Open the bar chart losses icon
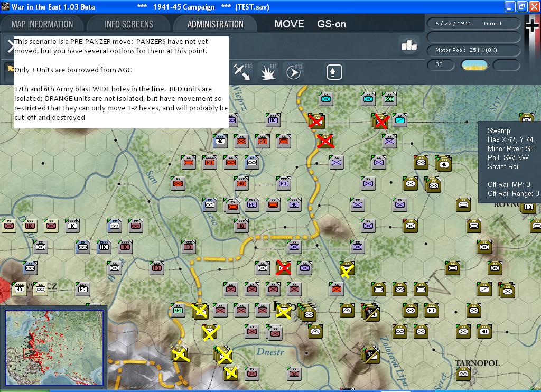This screenshot has width=541, height=392. coord(409,45)
